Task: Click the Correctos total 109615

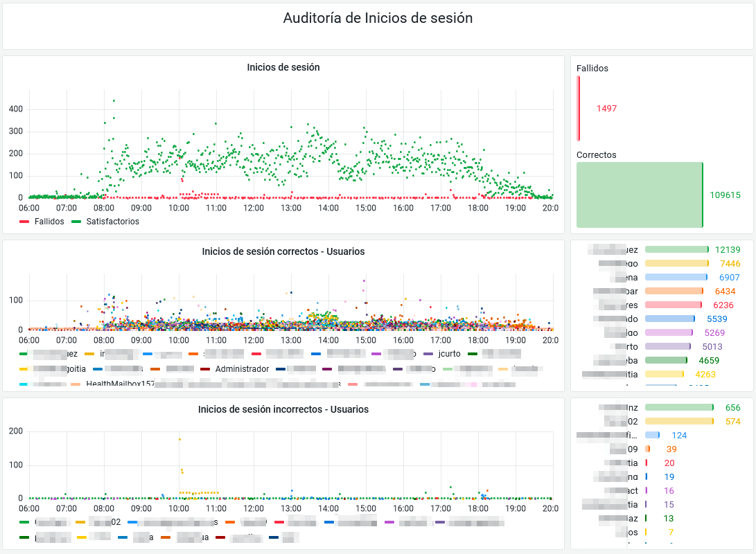Action: tap(725, 195)
